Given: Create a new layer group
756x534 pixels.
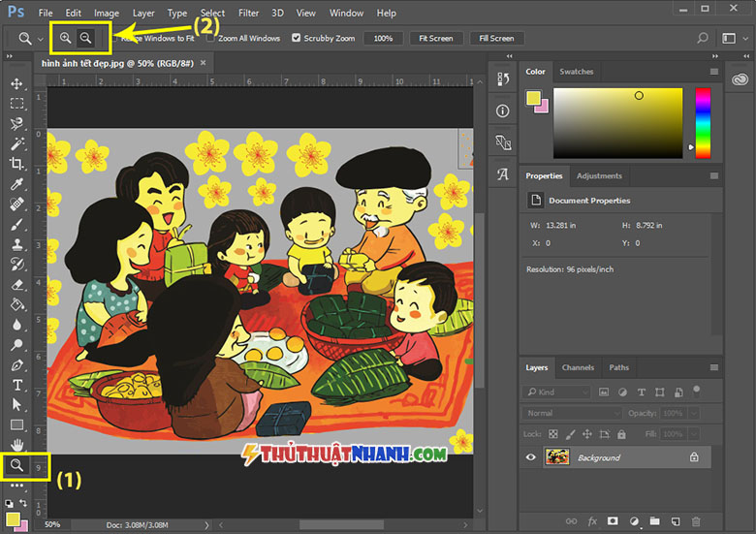Looking at the screenshot, I should [654, 521].
